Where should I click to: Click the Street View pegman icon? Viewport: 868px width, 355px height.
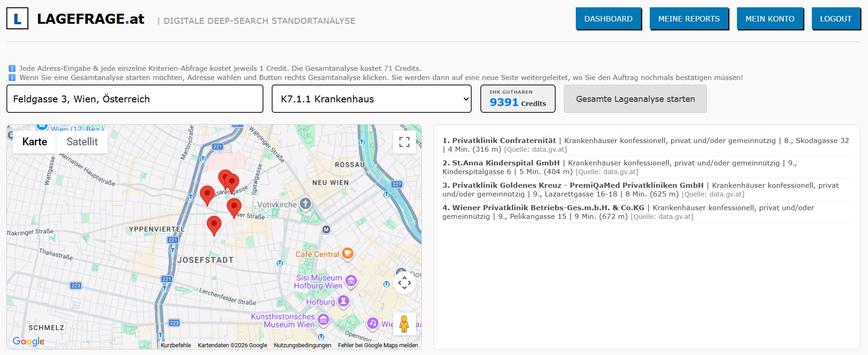[404, 324]
